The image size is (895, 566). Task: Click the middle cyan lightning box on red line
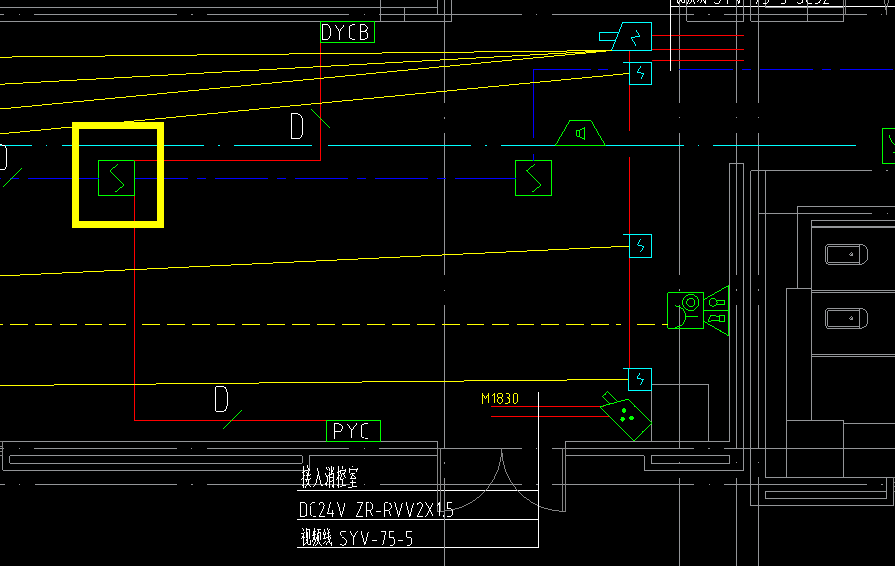(640, 246)
